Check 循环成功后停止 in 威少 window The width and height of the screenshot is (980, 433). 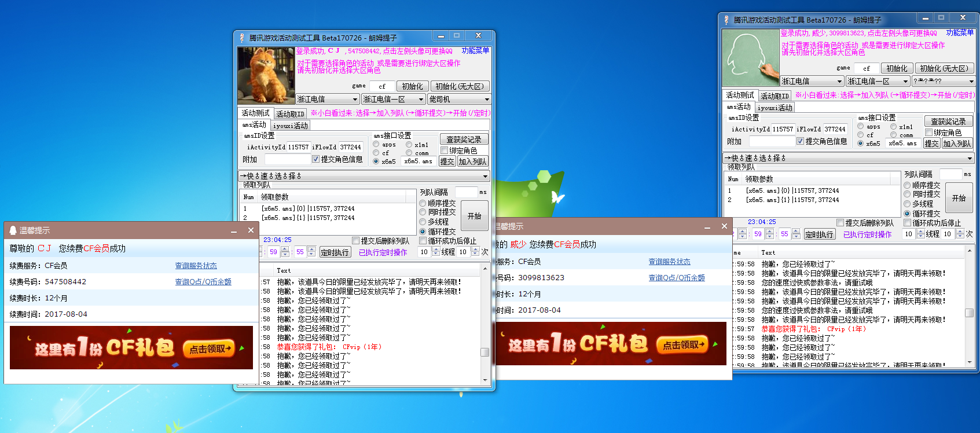pyautogui.click(x=908, y=223)
